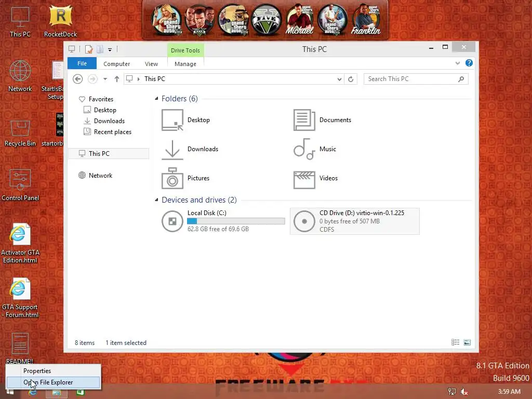Go up one level with the Up arrow
Screen dimensions: 532x399
[x=117, y=79]
